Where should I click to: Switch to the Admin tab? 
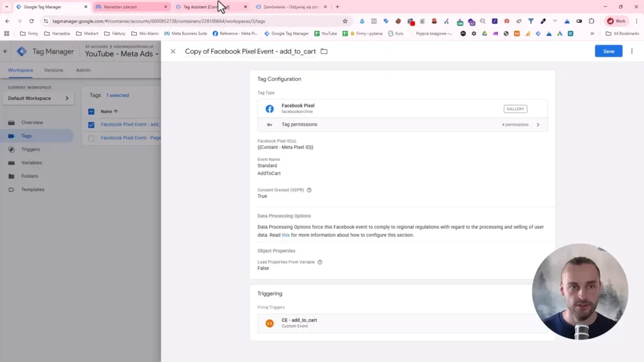83,70
